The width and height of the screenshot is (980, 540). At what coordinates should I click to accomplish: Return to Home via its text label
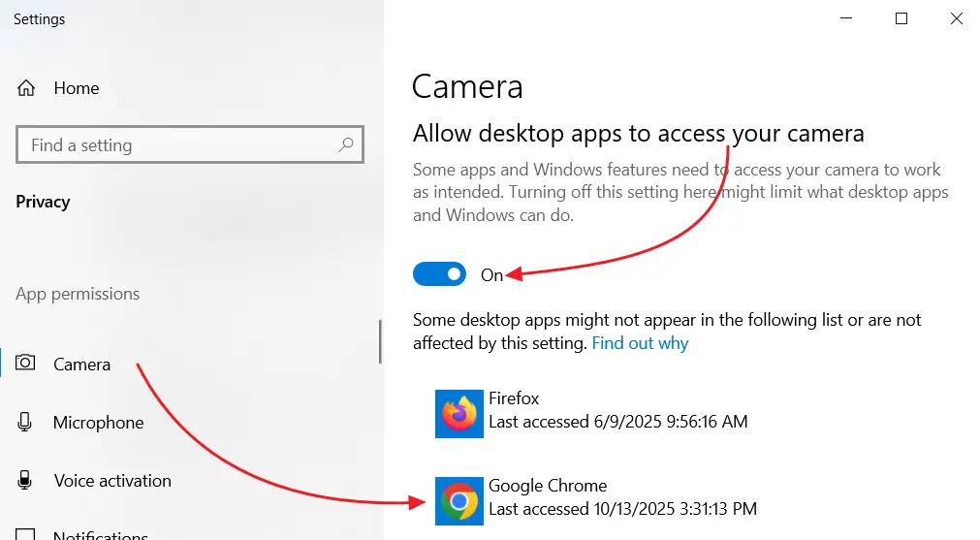tap(77, 88)
